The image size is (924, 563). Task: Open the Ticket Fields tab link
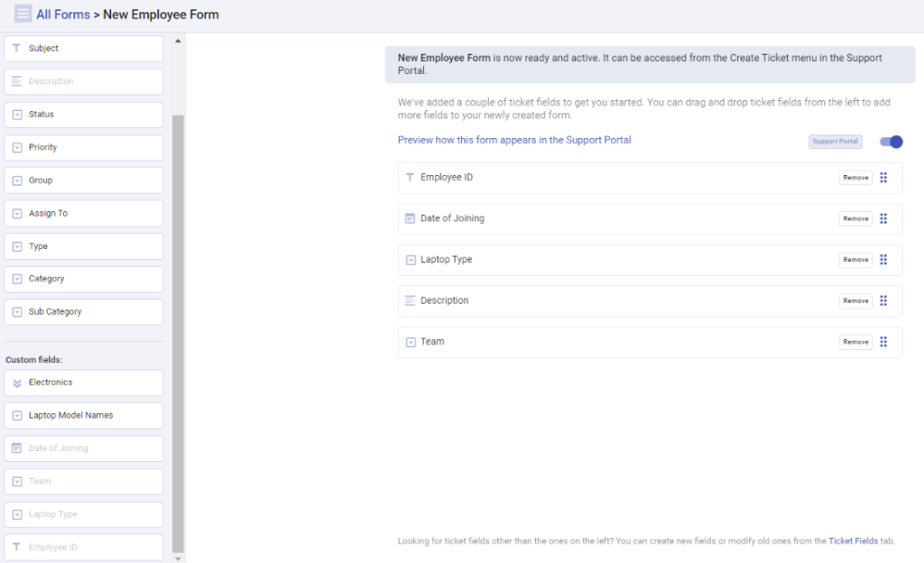point(853,540)
